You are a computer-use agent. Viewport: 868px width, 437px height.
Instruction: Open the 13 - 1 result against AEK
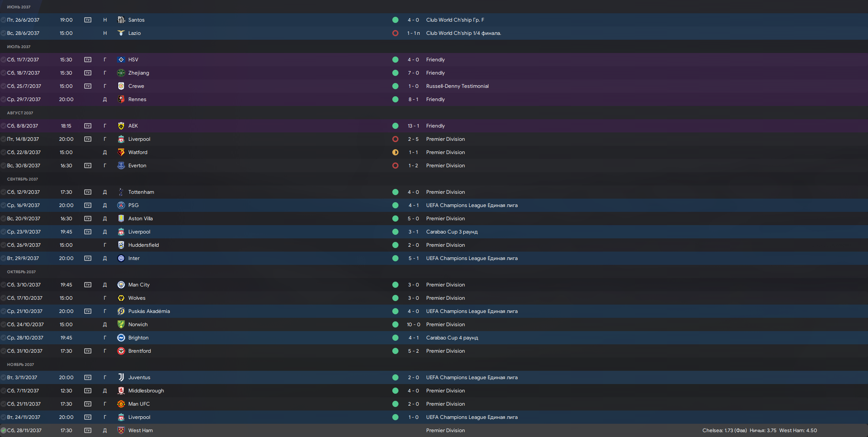click(x=413, y=126)
